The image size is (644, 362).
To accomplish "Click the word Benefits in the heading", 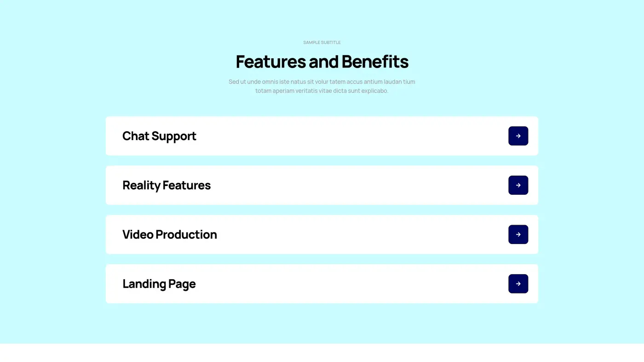I will coord(375,62).
